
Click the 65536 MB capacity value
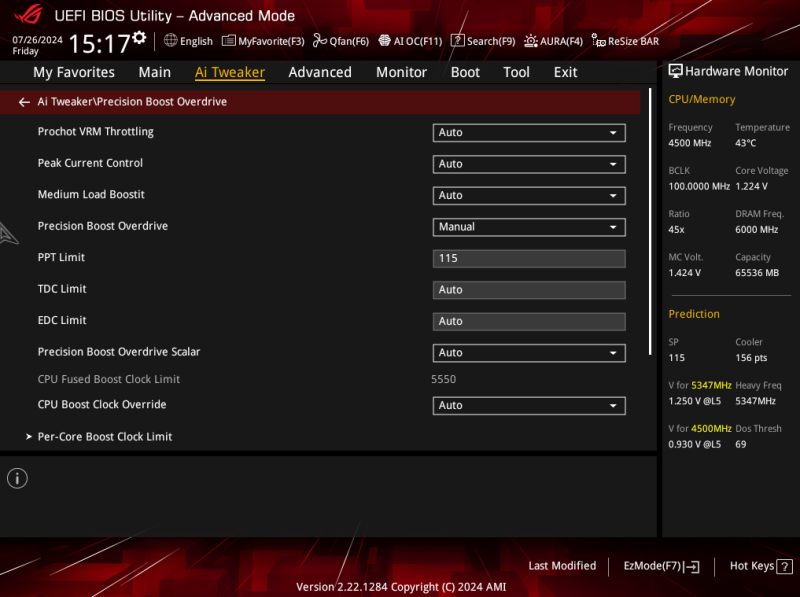(757, 273)
